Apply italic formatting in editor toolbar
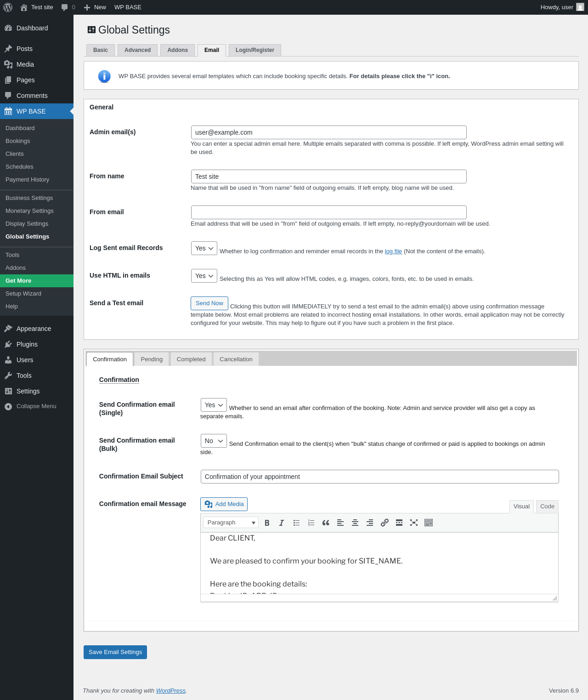The image size is (588, 700). [x=282, y=523]
